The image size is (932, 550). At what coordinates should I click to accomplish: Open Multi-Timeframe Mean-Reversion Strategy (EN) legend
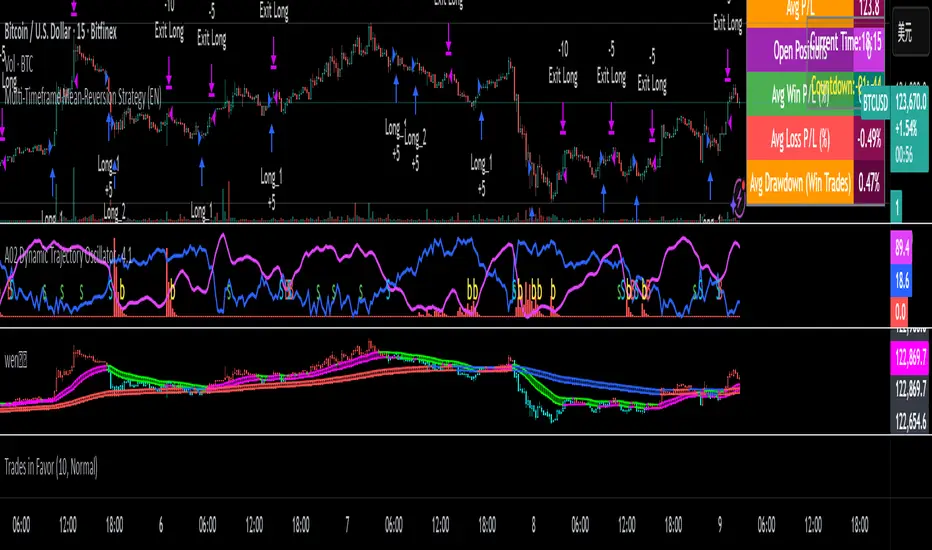83,96
